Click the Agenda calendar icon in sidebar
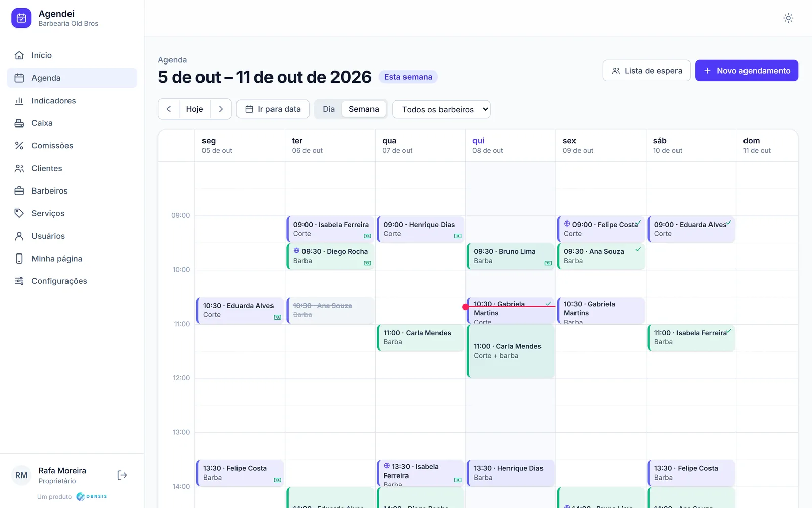Viewport: 812px width, 508px height. [x=19, y=78]
